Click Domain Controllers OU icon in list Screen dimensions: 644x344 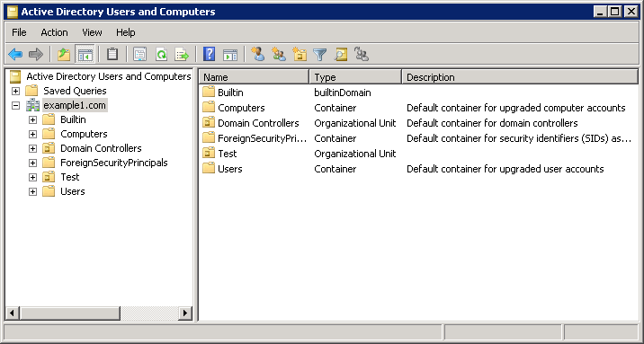209,122
